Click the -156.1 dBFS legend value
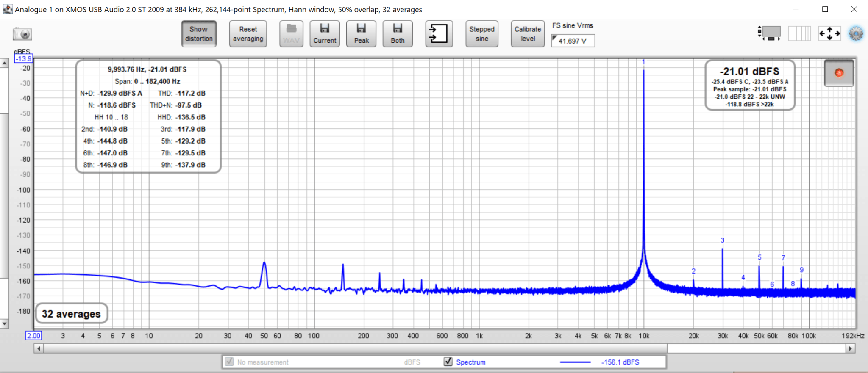 pos(620,362)
